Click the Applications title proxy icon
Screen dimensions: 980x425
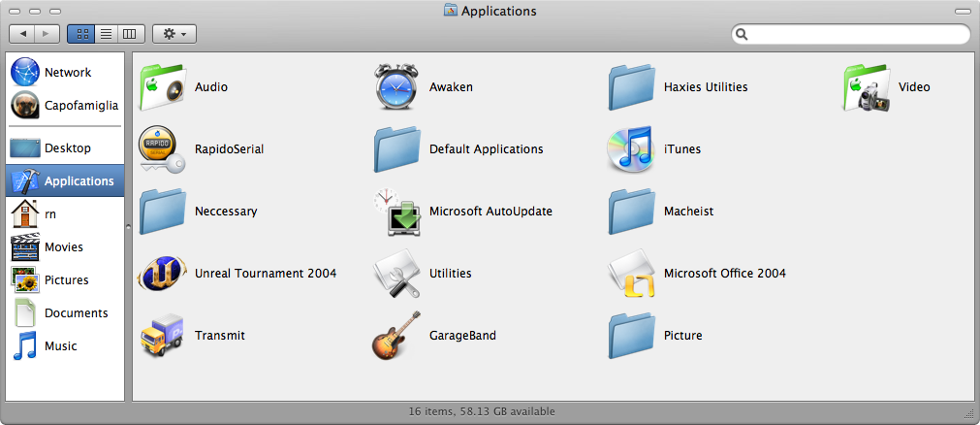[x=451, y=11]
